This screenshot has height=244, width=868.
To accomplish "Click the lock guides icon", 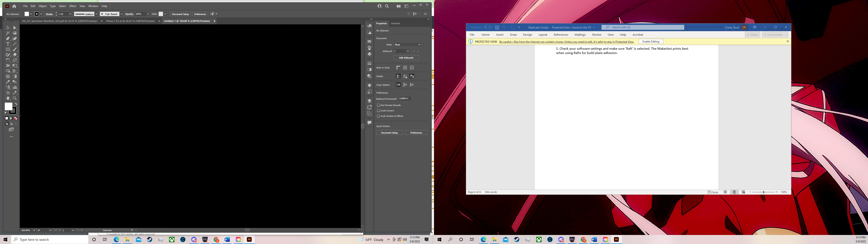I will (x=405, y=77).
